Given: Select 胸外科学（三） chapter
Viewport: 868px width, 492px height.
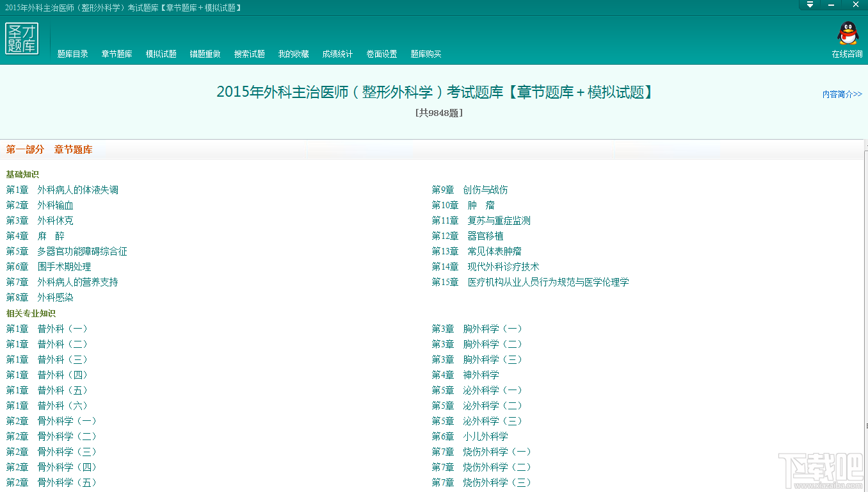Looking at the screenshot, I should pos(478,359).
